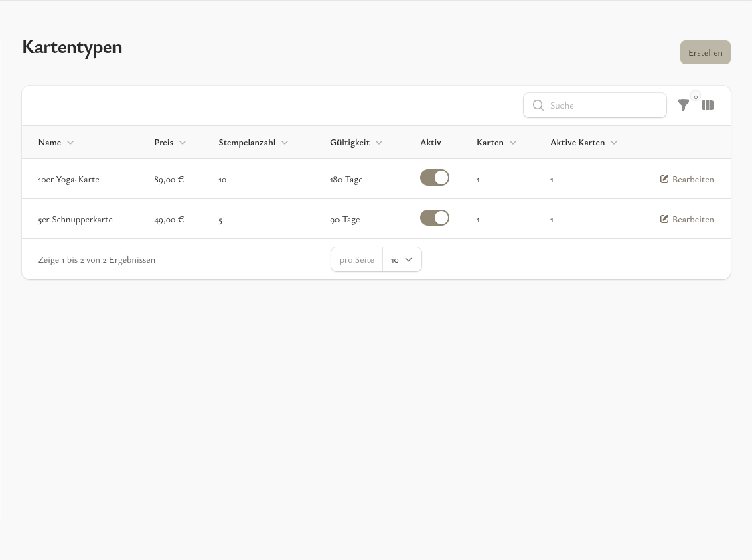Click the filter count badge

point(696,97)
